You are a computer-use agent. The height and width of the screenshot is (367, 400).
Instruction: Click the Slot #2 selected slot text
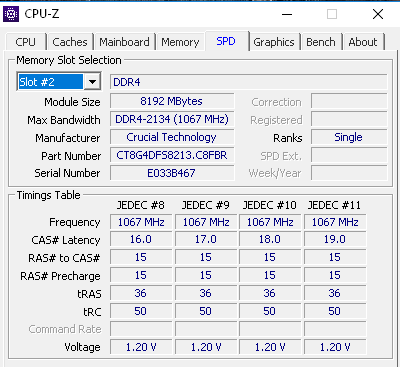point(50,82)
